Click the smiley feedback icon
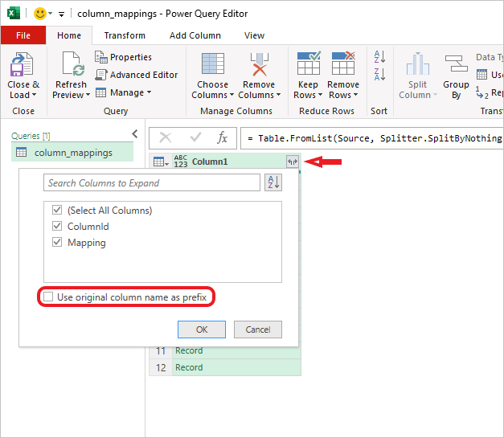 (40, 14)
